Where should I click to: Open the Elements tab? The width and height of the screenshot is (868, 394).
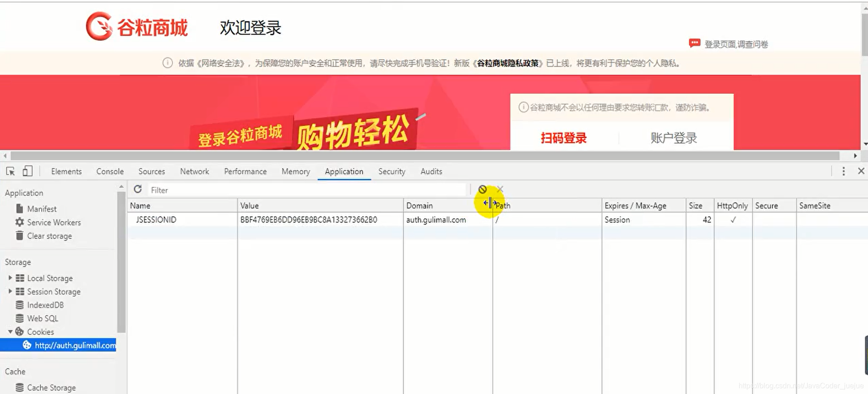tap(66, 172)
